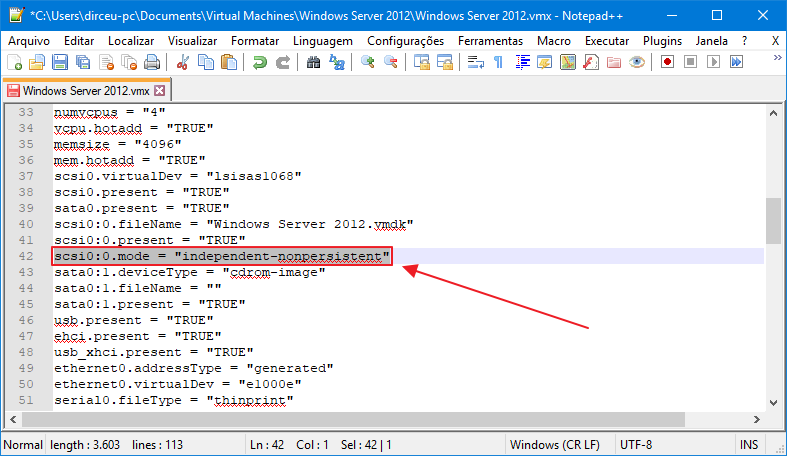Toggle word wrap in the toolbar

click(x=475, y=63)
